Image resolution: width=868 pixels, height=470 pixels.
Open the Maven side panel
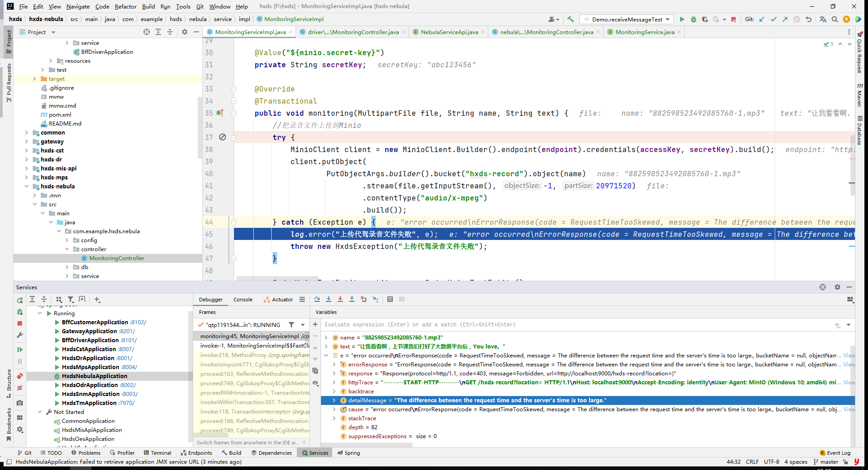(859, 96)
